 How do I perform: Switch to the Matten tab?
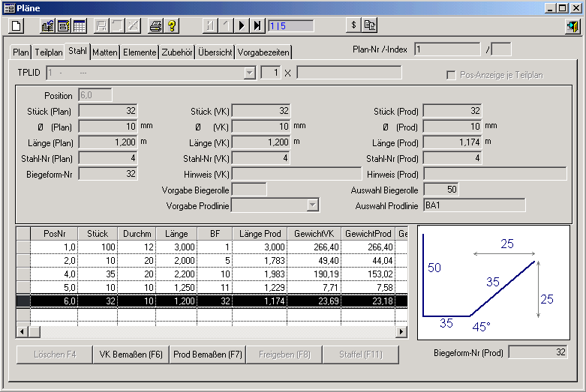(x=105, y=52)
